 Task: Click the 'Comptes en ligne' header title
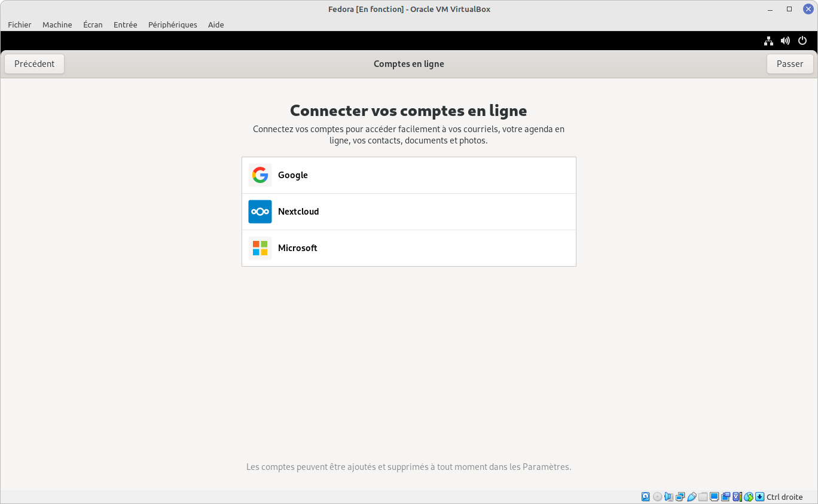[x=409, y=64]
